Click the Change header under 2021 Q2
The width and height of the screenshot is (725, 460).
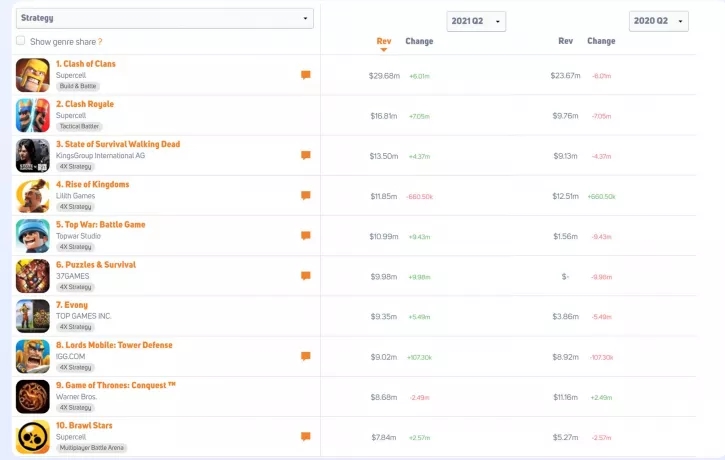tap(419, 41)
